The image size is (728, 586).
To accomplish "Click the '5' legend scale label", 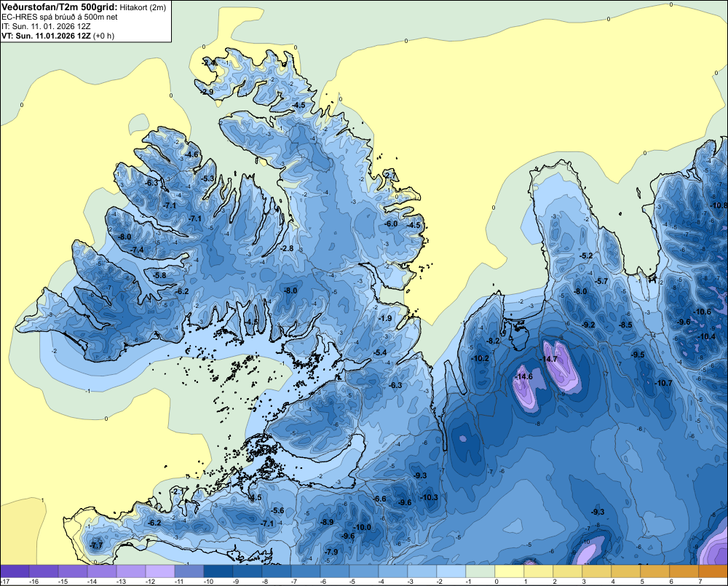I will [x=642, y=582].
